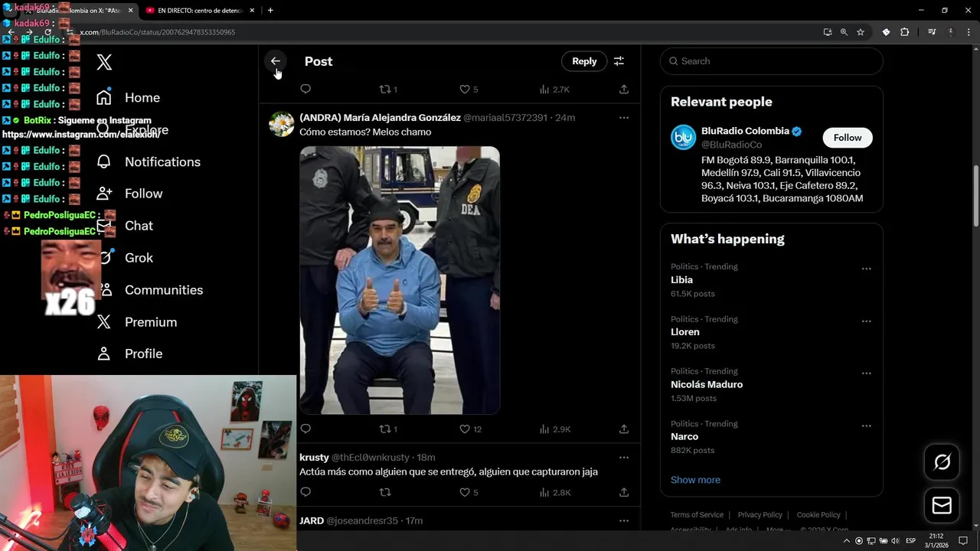Reply to María Alejandra's photo post
The height and width of the screenshot is (551, 980).
click(305, 429)
